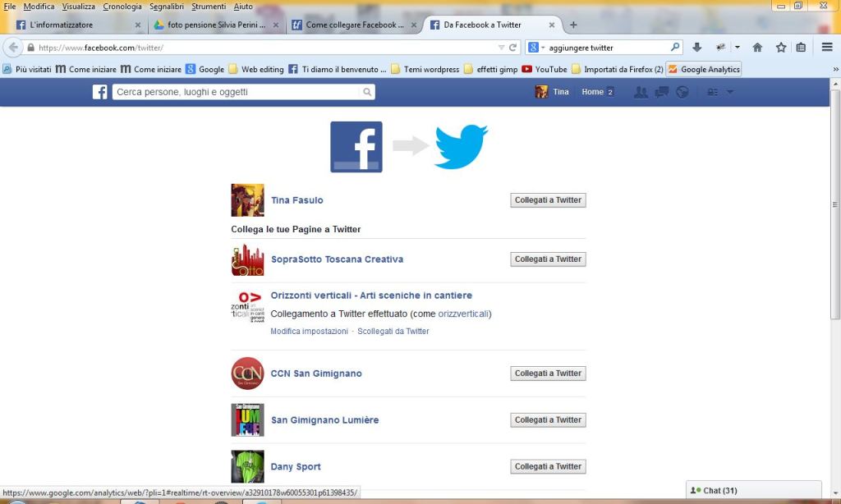Screen dimensions: 841x504
Task: Click the aggiungere twitter search field
Action: coord(607,47)
